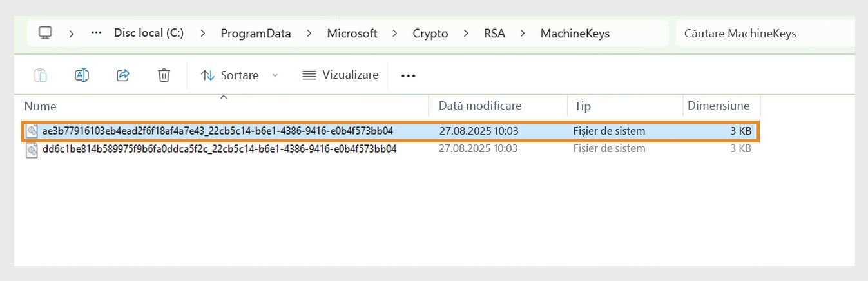Expand hidden breadcrumb folders ellipsis
Viewport: 868px width, 281px height.
(x=97, y=33)
